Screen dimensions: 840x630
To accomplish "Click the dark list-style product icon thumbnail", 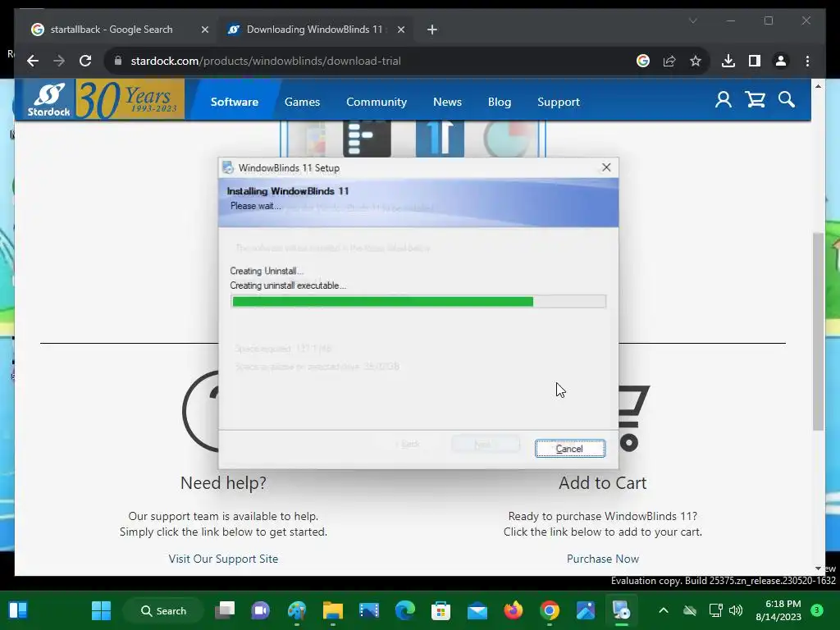I will (x=367, y=139).
